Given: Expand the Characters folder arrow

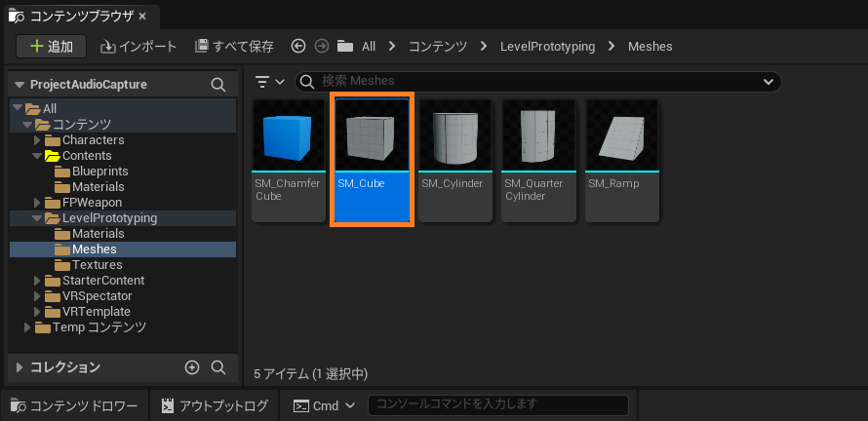Looking at the screenshot, I should click(x=37, y=140).
